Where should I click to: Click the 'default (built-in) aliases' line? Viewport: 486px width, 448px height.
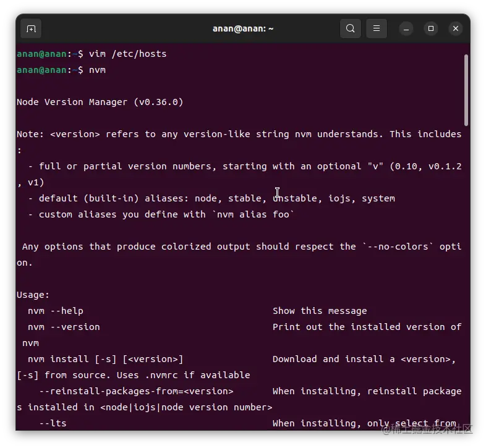[x=211, y=198]
